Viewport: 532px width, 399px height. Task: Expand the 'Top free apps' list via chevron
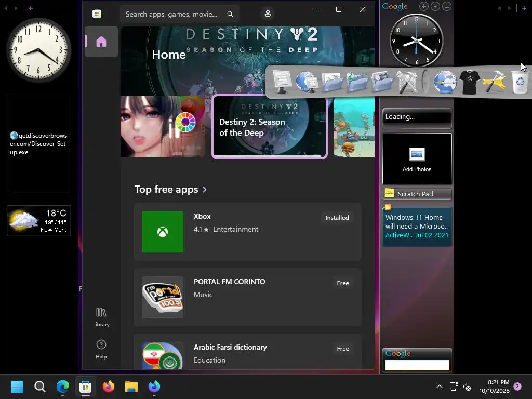tap(205, 190)
